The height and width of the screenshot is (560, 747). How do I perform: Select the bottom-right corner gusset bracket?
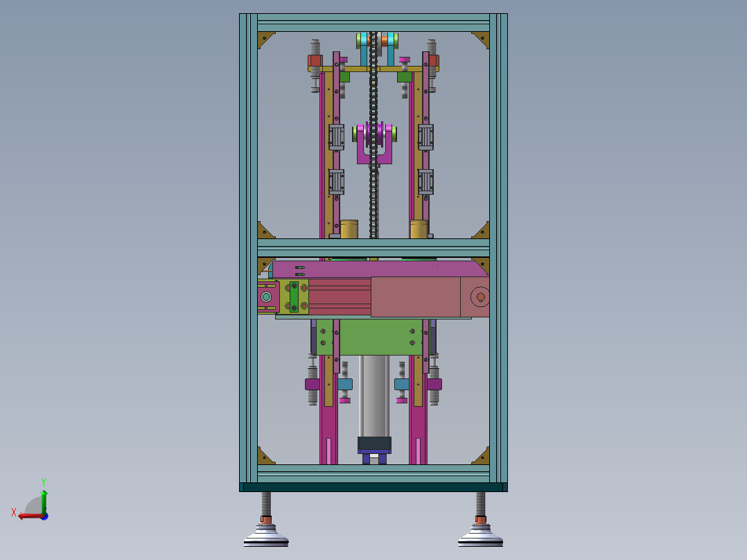[481, 457]
